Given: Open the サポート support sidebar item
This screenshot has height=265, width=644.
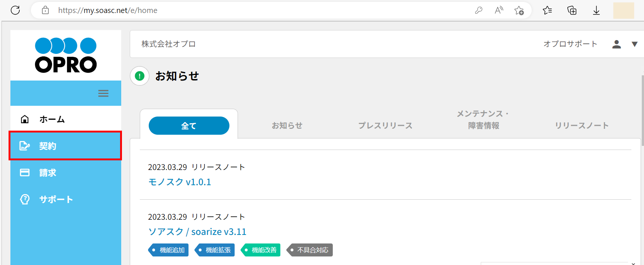Looking at the screenshot, I should point(56,199).
